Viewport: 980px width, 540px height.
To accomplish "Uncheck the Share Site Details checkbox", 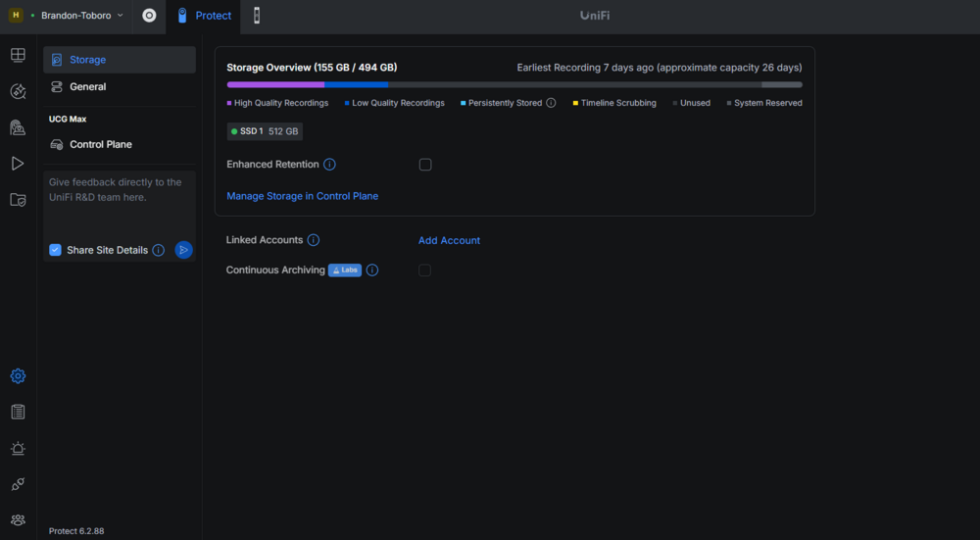I will point(56,250).
